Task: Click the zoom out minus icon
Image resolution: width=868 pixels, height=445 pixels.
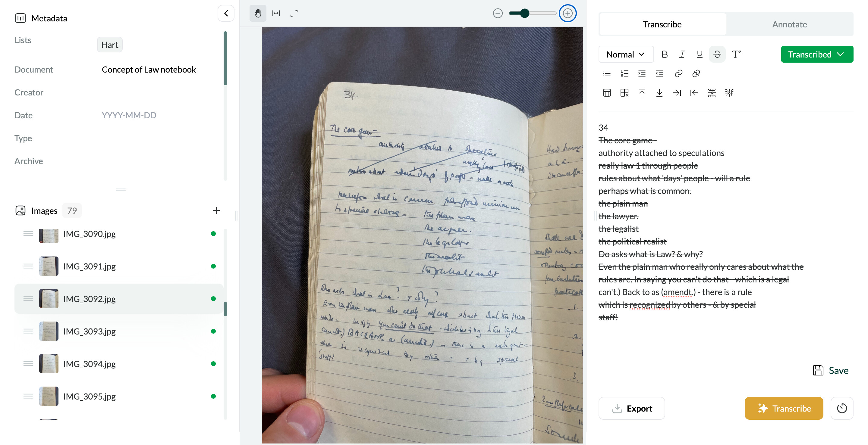Action: [x=497, y=13]
